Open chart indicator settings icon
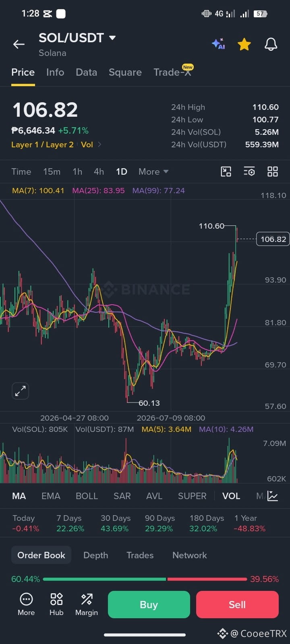The width and height of the screenshot is (290, 644). click(x=249, y=172)
